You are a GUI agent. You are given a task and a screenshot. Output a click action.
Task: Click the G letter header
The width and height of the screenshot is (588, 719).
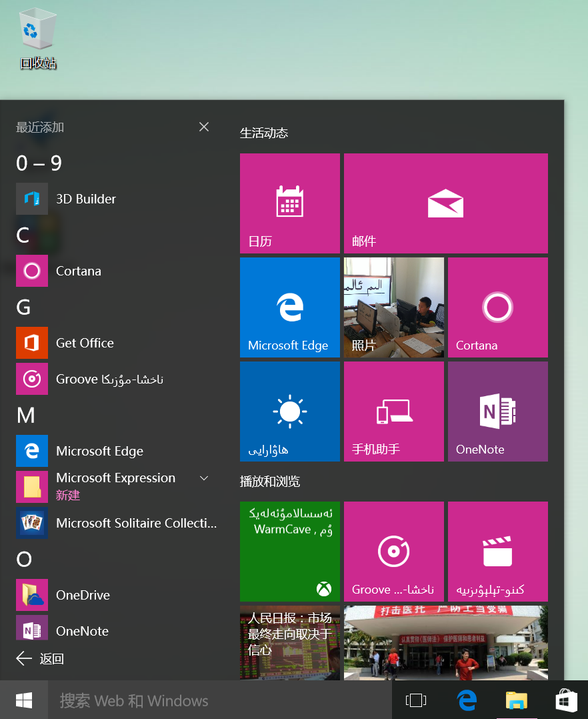coord(23,307)
